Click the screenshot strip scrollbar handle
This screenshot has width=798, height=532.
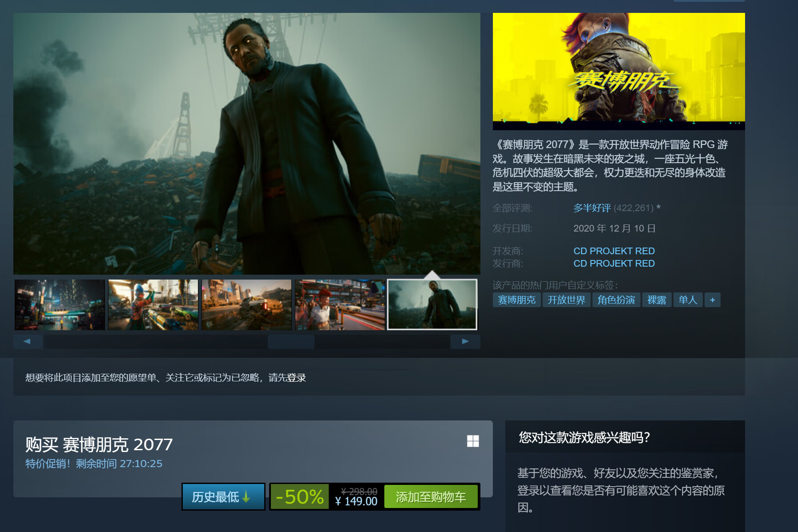(x=291, y=341)
